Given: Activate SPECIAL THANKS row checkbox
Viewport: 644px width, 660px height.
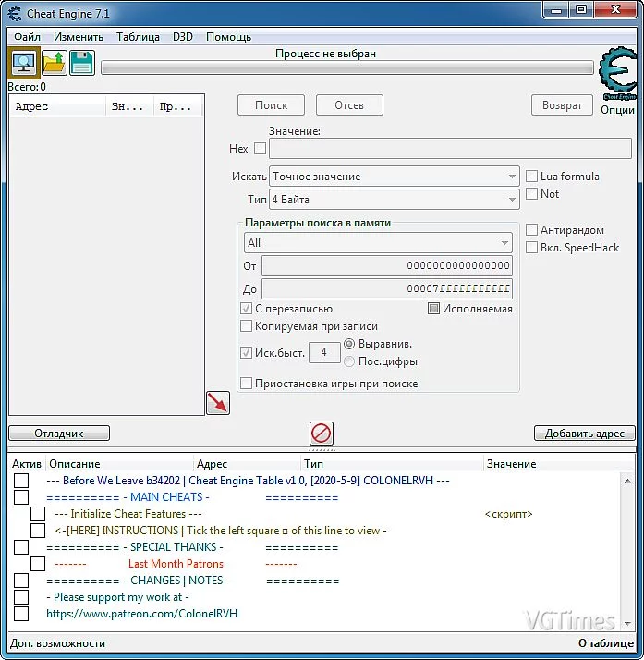Looking at the screenshot, I should point(21,547).
